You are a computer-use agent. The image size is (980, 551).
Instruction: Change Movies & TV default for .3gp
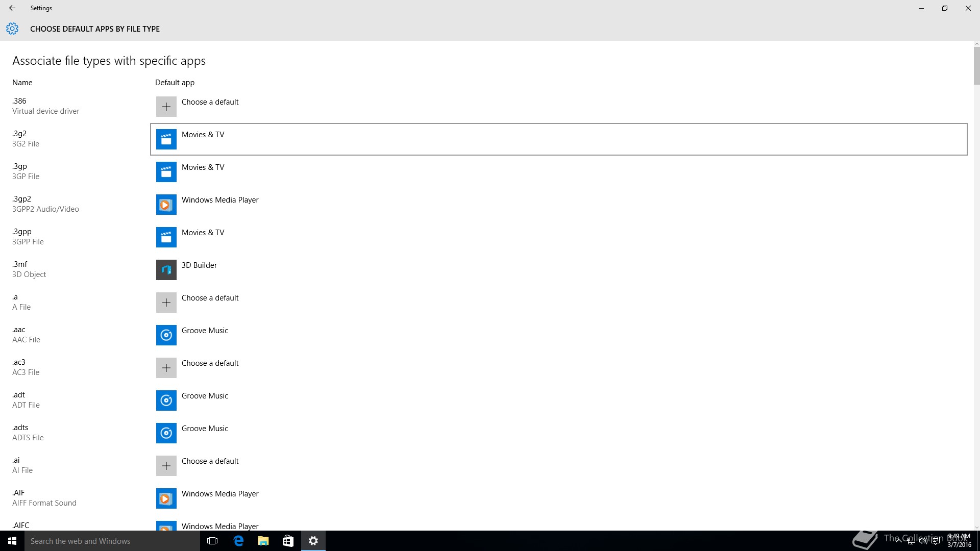point(203,167)
